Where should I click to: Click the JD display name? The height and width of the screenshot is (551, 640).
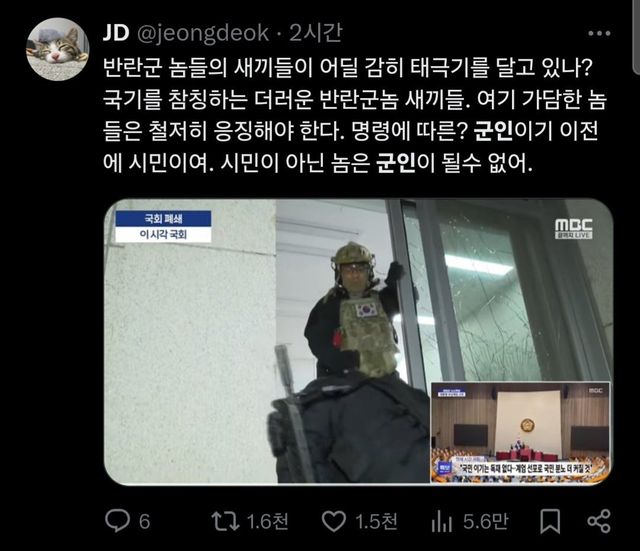click(116, 33)
